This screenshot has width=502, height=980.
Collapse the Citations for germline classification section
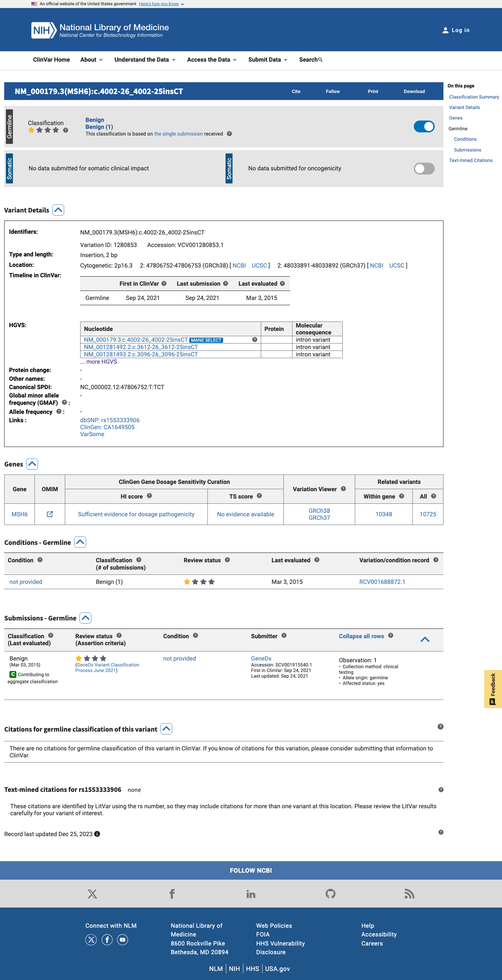166,729
